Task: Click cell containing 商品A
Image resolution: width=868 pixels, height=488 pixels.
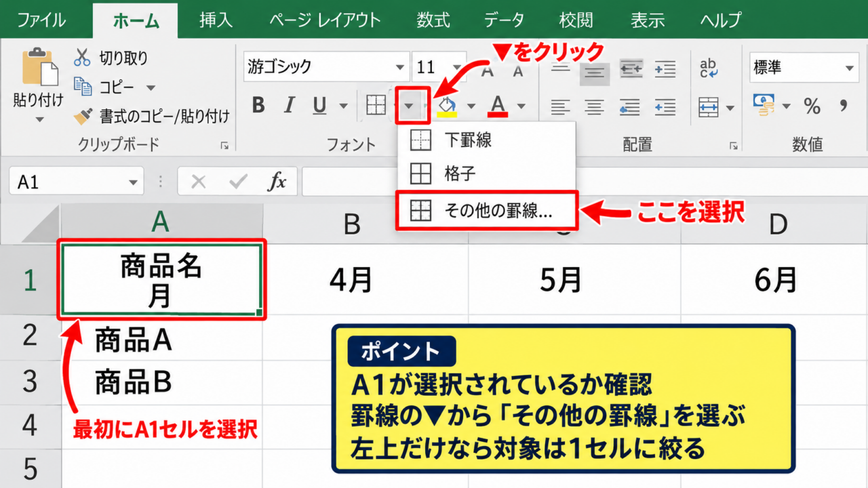Action: [x=161, y=339]
